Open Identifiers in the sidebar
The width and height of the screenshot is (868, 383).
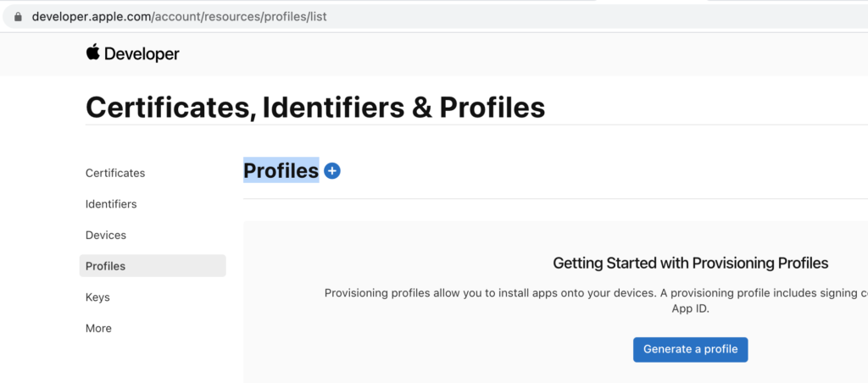coord(111,204)
